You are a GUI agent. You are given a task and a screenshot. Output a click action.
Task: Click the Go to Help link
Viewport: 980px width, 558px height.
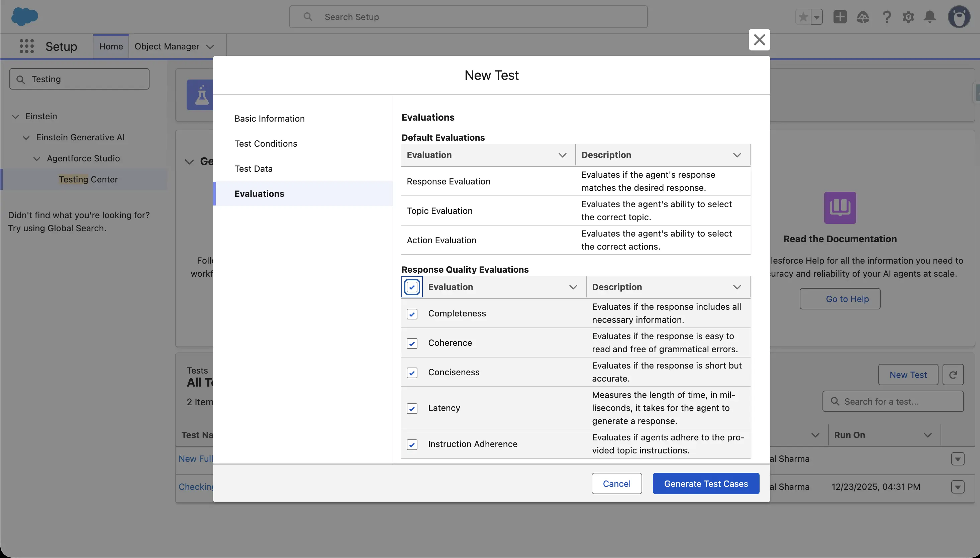(839, 298)
